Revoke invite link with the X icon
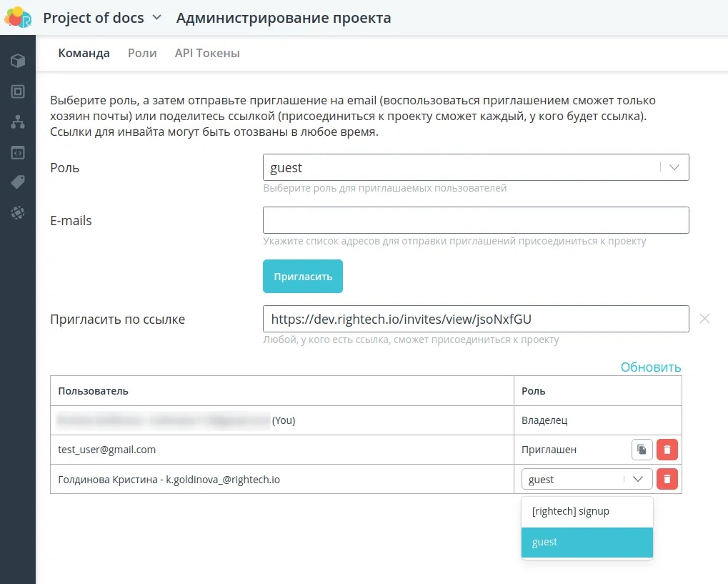 click(x=704, y=319)
